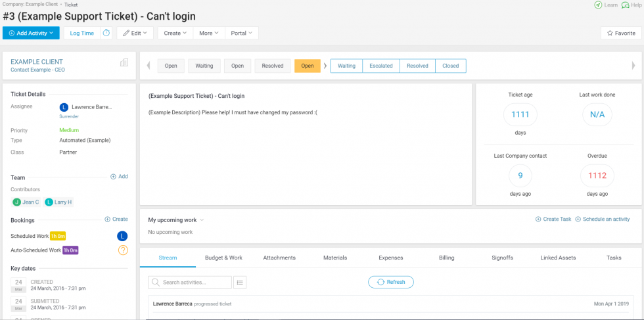The height and width of the screenshot is (320, 644).
Task: Open the Help chat icon
Action: click(x=625, y=5)
